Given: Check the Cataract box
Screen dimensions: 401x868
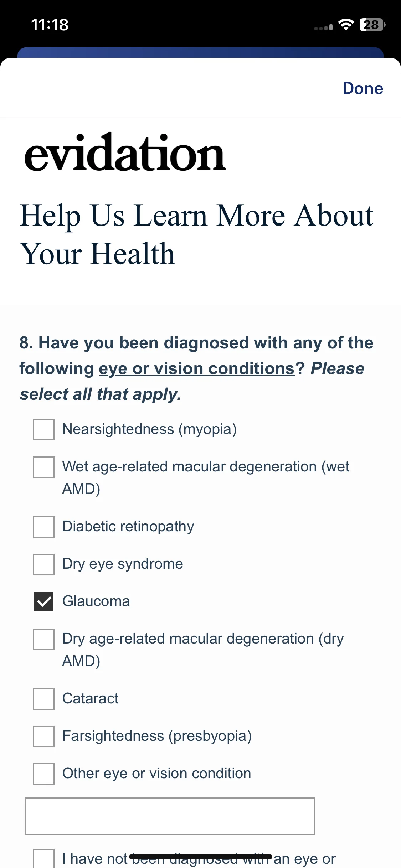Looking at the screenshot, I should pyautogui.click(x=44, y=699).
